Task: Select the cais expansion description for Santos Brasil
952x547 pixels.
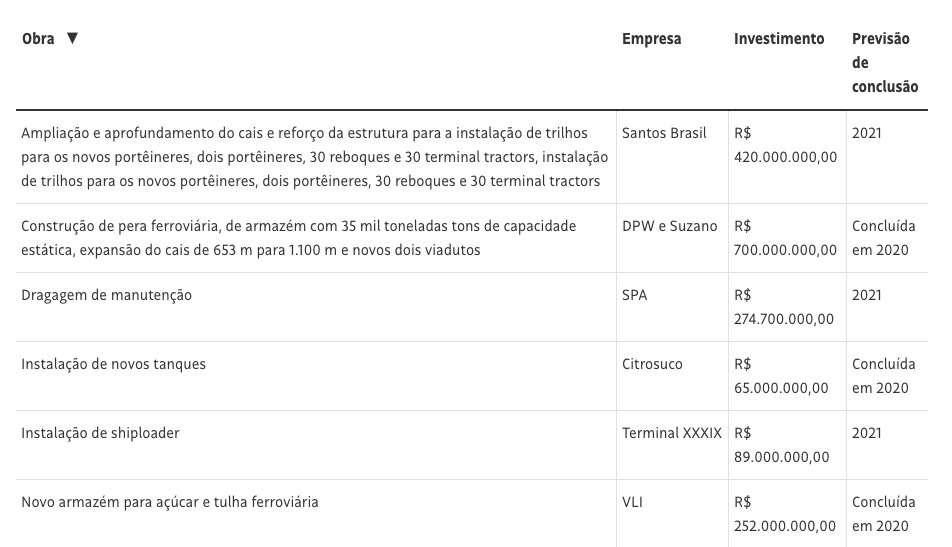Action: pos(314,157)
